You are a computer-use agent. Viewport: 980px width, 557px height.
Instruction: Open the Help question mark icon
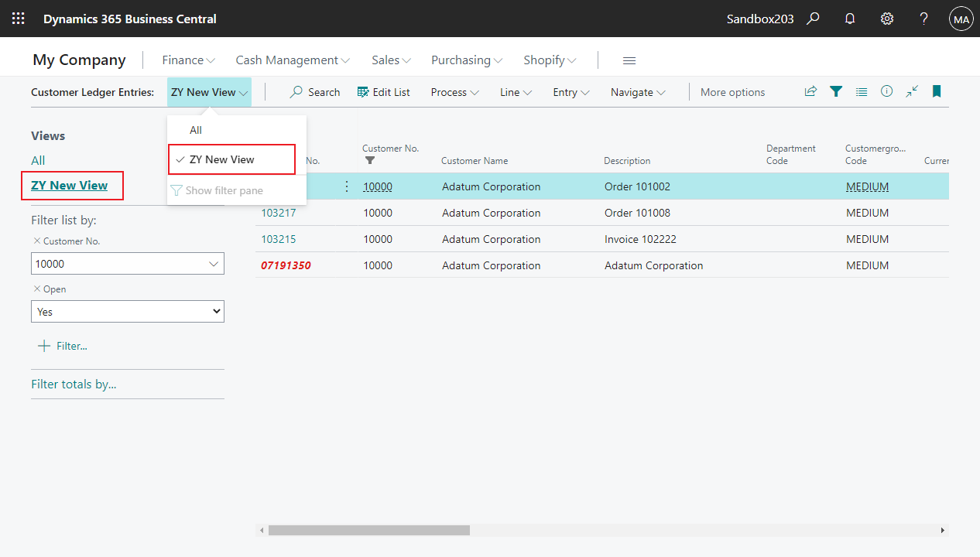coord(924,18)
